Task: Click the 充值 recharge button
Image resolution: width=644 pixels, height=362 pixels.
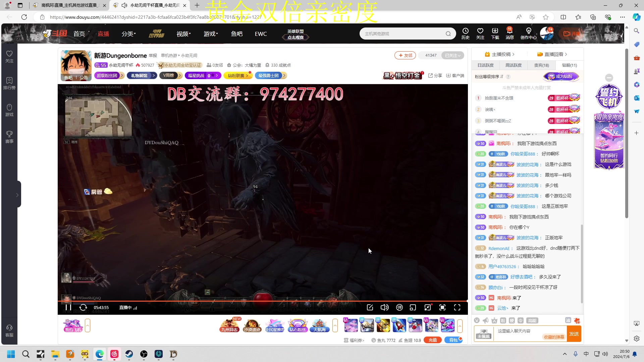Action: click(433, 340)
